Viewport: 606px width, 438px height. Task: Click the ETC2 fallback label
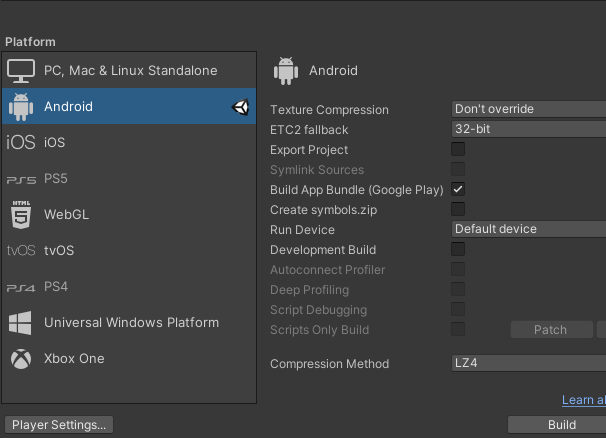309,130
